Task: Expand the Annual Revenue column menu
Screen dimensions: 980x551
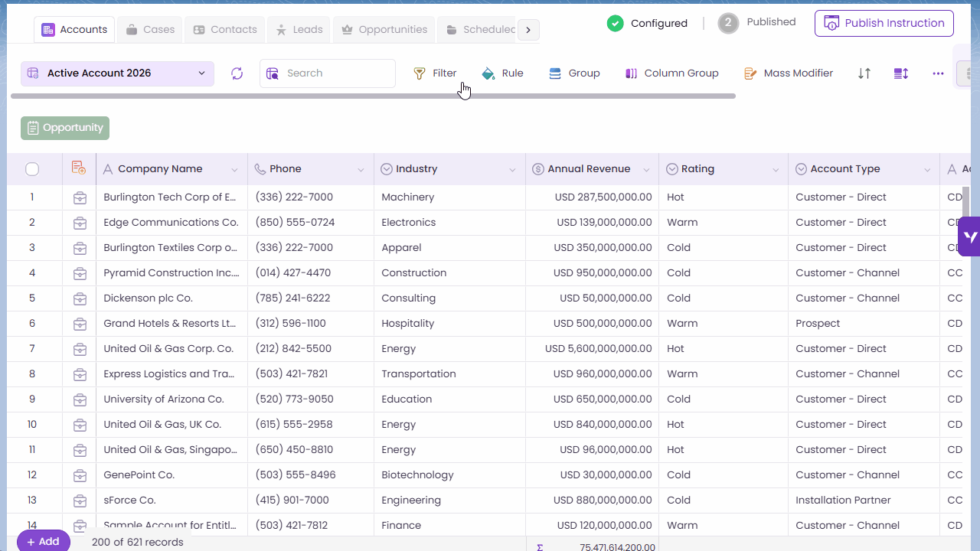Action: [x=646, y=170]
